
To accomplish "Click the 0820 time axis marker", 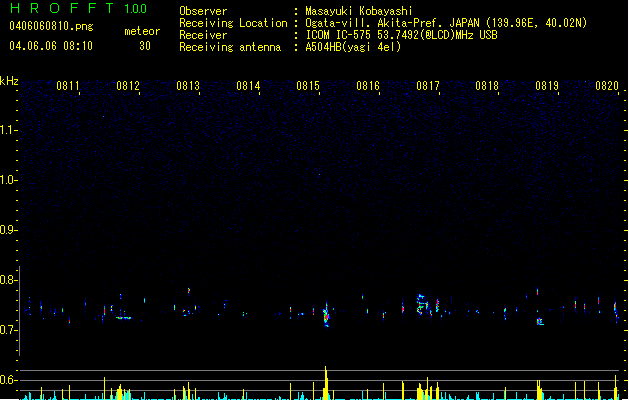I will [607, 86].
